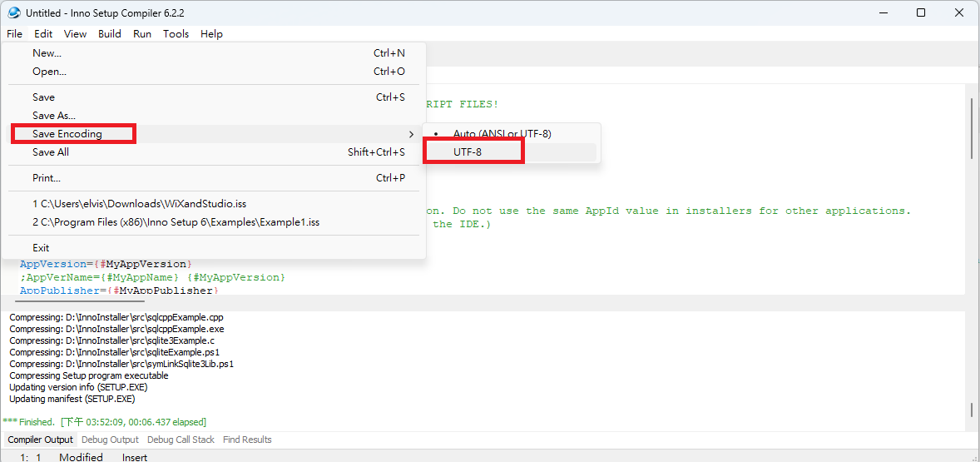980x462 pixels.
Task: Click Open... in the File menu
Action: pyautogui.click(x=49, y=72)
